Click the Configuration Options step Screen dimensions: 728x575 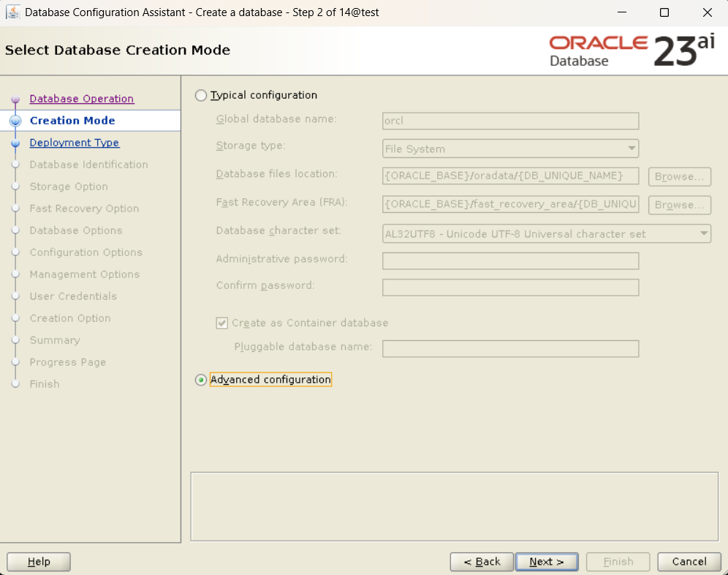pyautogui.click(x=86, y=252)
